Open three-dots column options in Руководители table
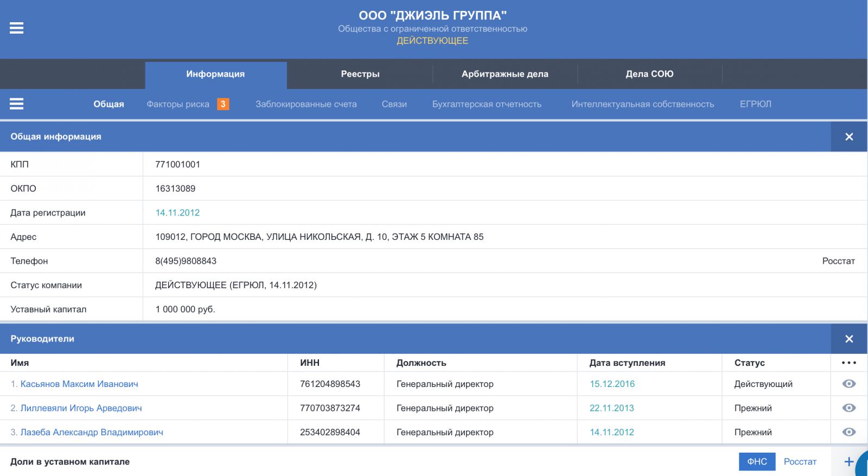The height and width of the screenshot is (476, 868). (849, 363)
